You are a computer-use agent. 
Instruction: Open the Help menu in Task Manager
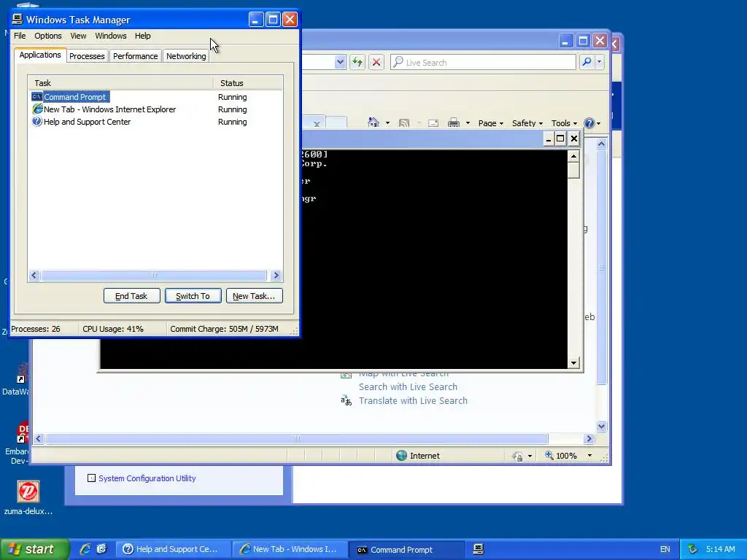click(x=142, y=36)
